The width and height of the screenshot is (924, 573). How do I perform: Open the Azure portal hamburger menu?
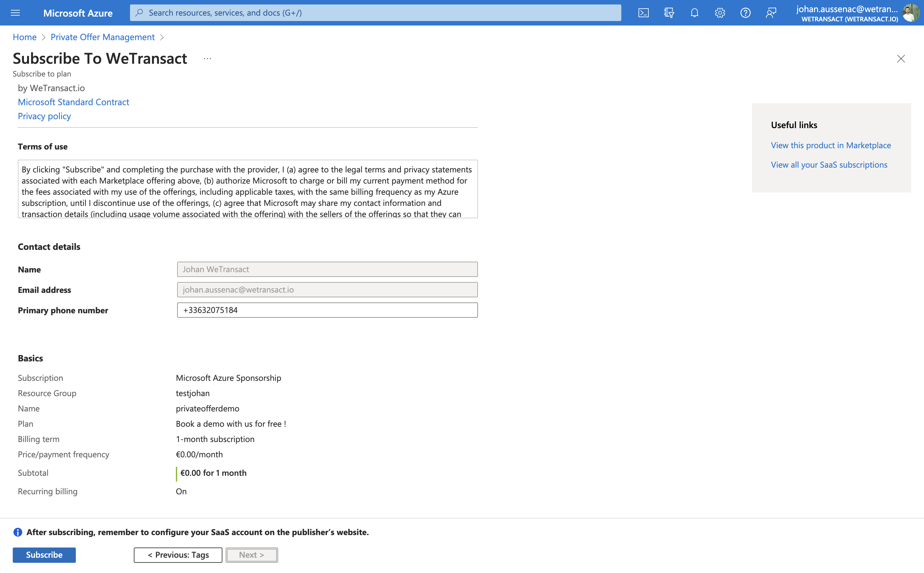click(x=15, y=13)
